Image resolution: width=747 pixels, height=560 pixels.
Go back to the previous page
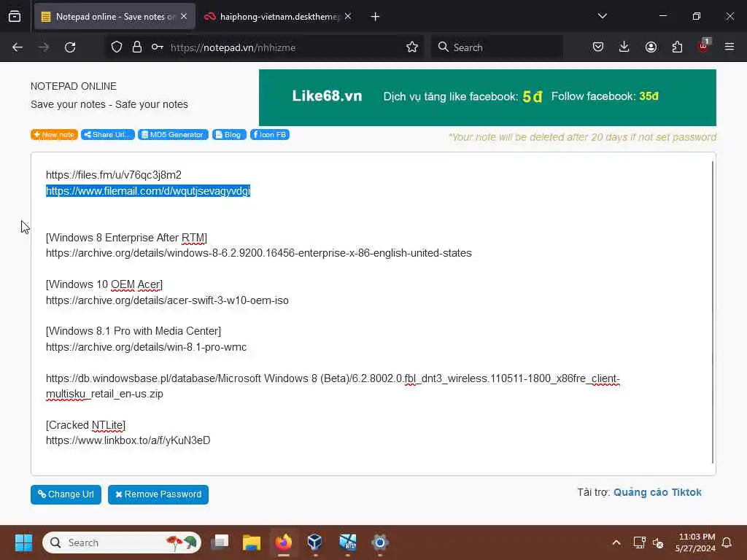tap(18, 47)
